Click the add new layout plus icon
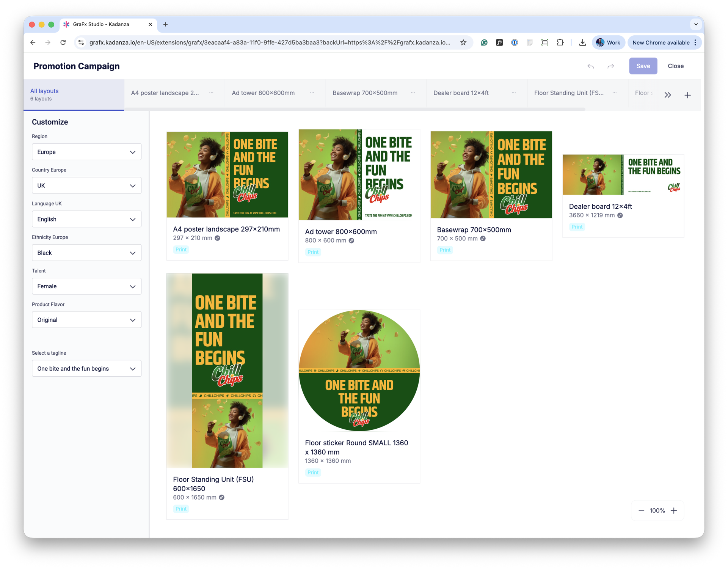Image resolution: width=728 pixels, height=569 pixels. click(687, 95)
